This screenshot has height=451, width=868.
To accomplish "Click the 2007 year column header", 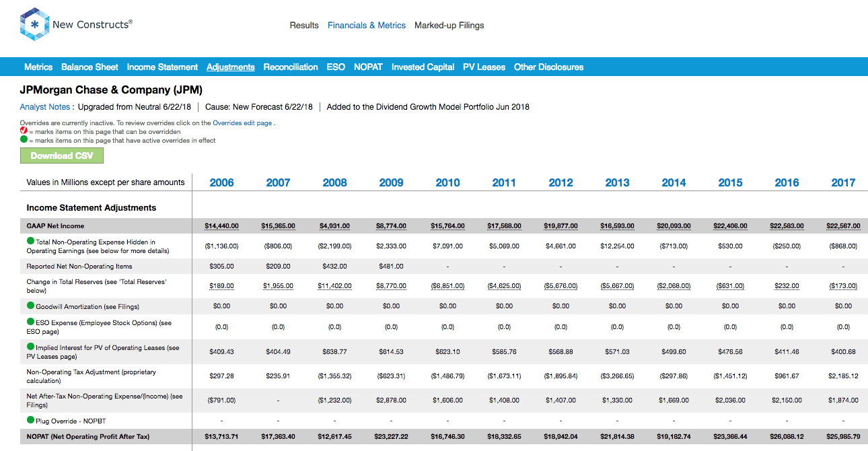I will [279, 182].
